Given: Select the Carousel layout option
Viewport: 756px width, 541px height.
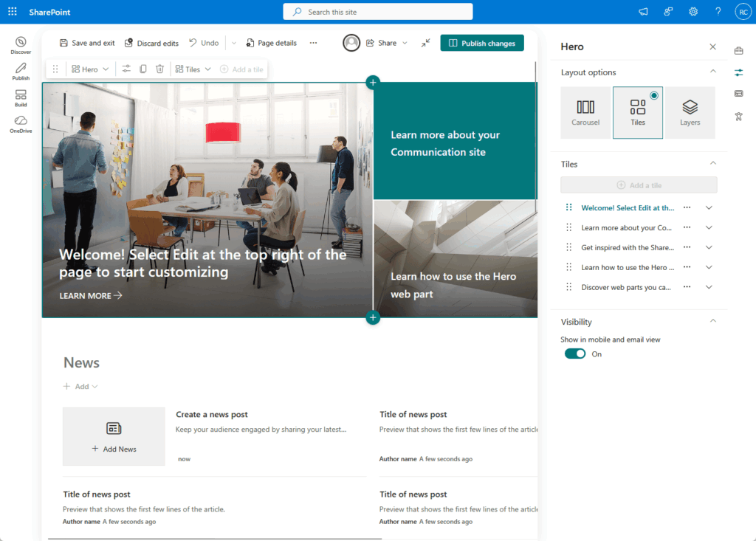Looking at the screenshot, I should [x=585, y=113].
